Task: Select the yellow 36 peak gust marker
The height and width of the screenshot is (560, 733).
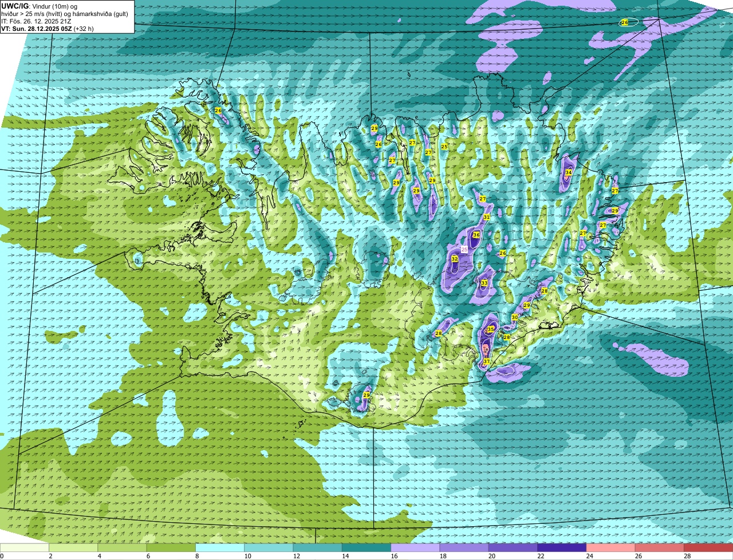Action: tap(476, 235)
